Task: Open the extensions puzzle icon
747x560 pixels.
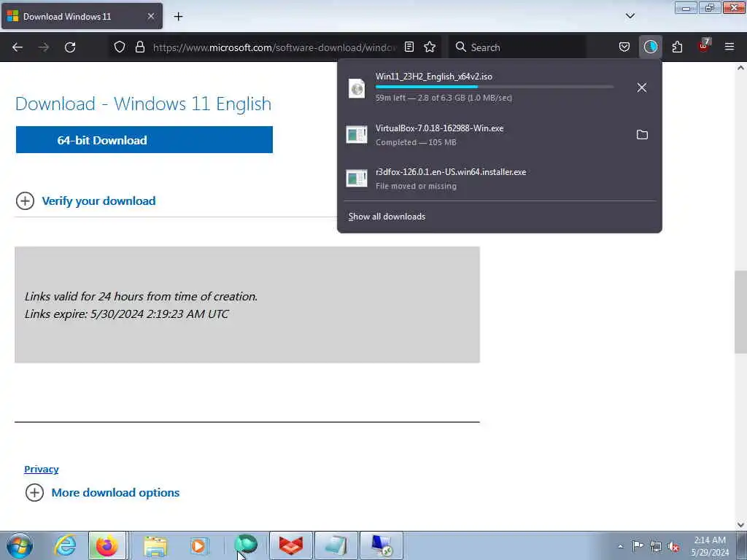Action: 677,47
